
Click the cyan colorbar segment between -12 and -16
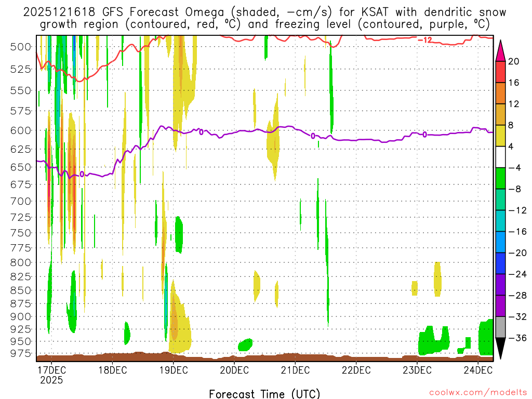pos(500,221)
